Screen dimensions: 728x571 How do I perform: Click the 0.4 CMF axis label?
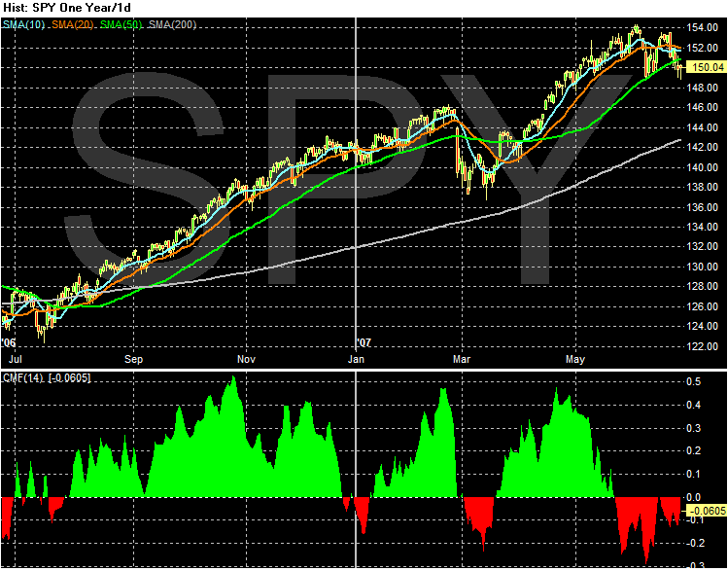point(694,405)
